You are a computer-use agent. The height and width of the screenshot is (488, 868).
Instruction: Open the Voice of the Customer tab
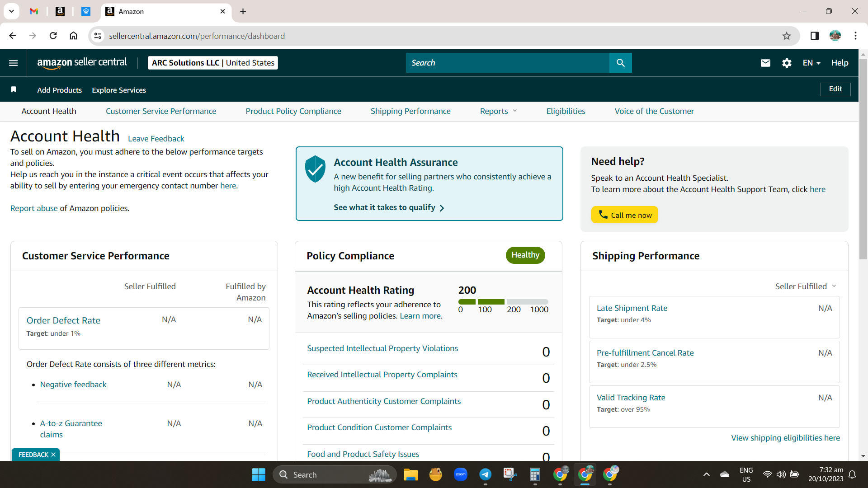pyautogui.click(x=654, y=111)
